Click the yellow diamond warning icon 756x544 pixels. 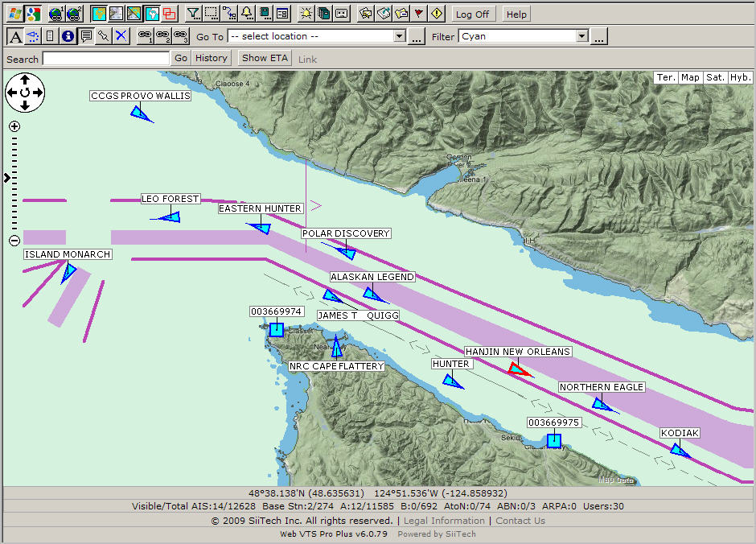click(437, 14)
